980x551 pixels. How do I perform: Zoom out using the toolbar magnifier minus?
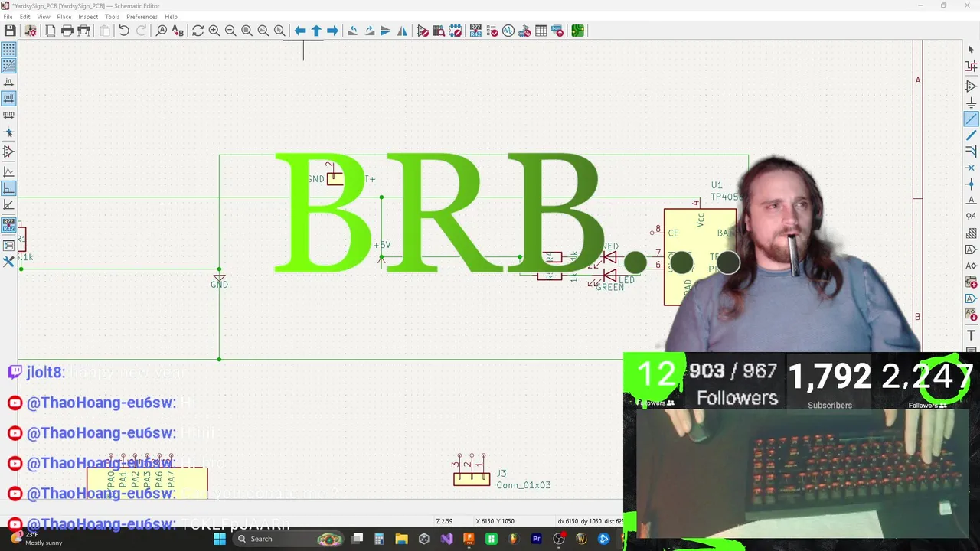click(230, 31)
